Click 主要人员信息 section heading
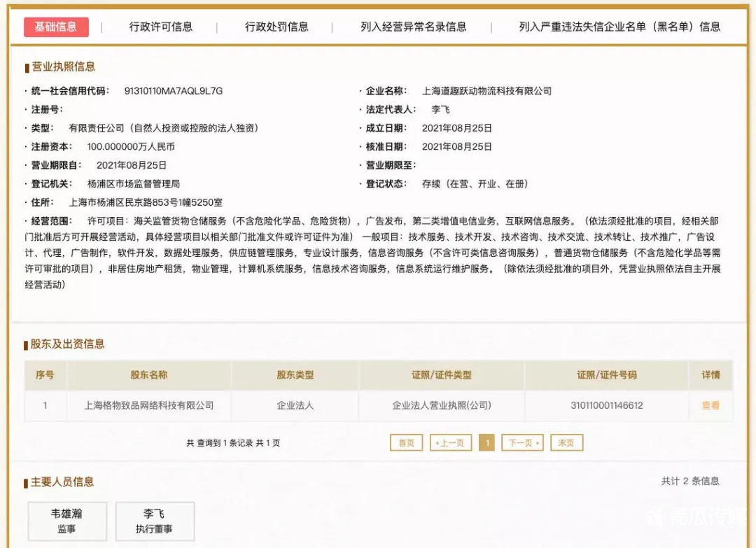This screenshot has height=548, width=756. click(62, 482)
